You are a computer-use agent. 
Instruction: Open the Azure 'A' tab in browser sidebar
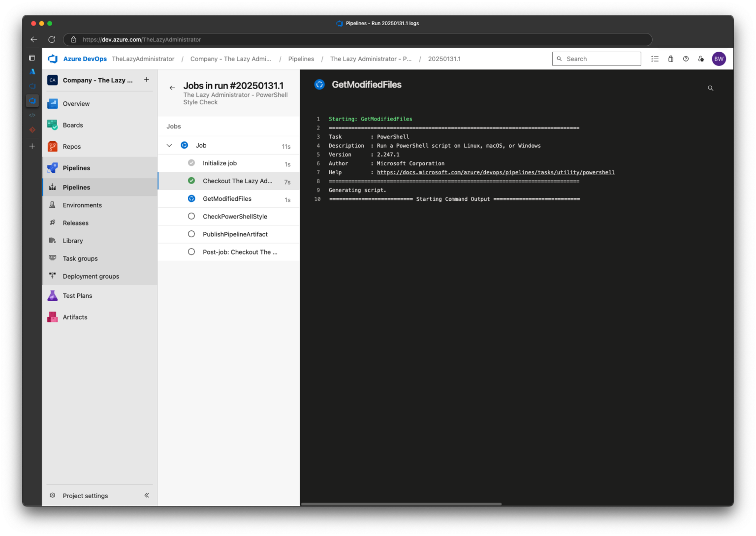click(32, 72)
